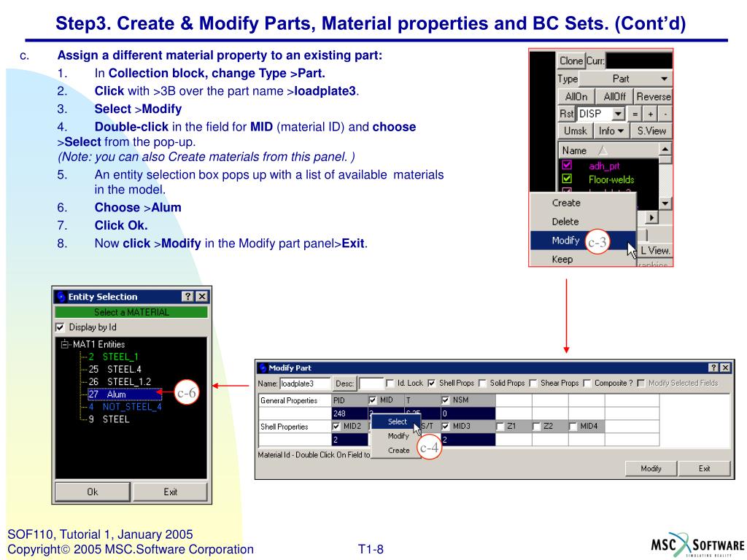The width and height of the screenshot is (747, 560).
Task: Click the sort triangle beside the Name header
Action: tap(603, 150)
